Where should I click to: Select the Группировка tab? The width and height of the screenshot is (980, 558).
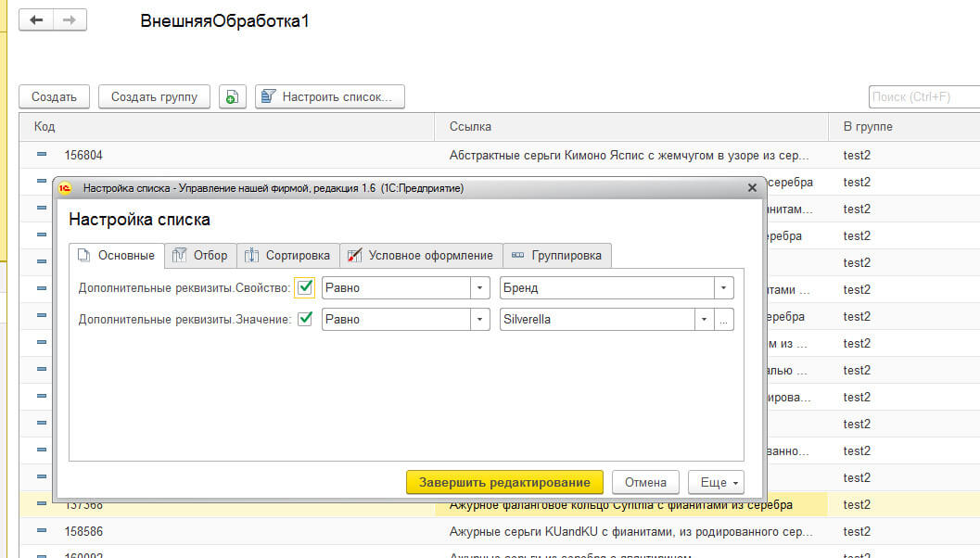pos(557,256)
